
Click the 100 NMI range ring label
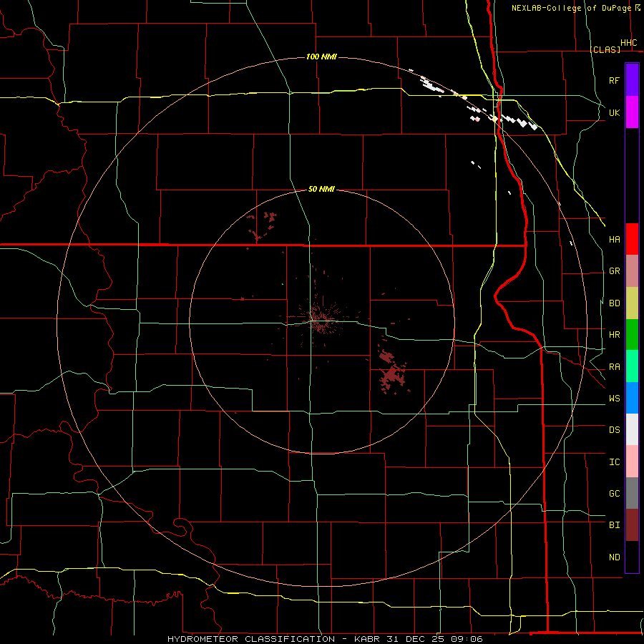pos(321,57)
